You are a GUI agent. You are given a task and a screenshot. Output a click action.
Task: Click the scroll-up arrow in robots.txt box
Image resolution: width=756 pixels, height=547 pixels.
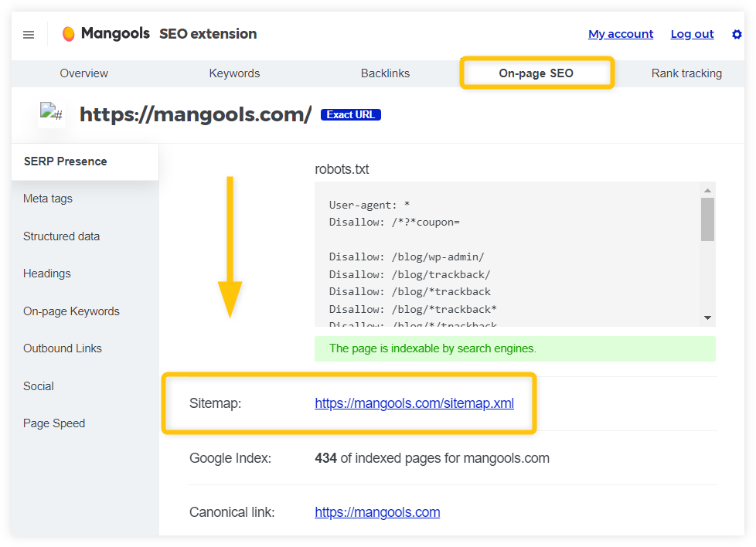click(707, 189)
